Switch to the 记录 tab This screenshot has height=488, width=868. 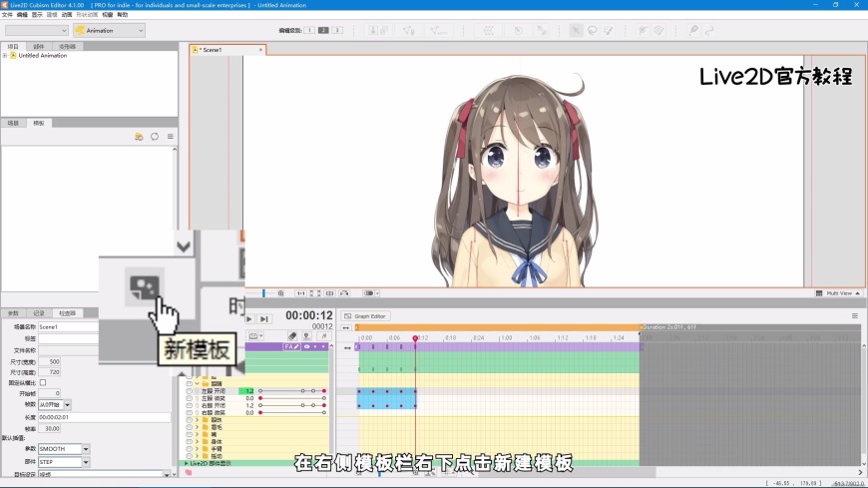(39, 313)
